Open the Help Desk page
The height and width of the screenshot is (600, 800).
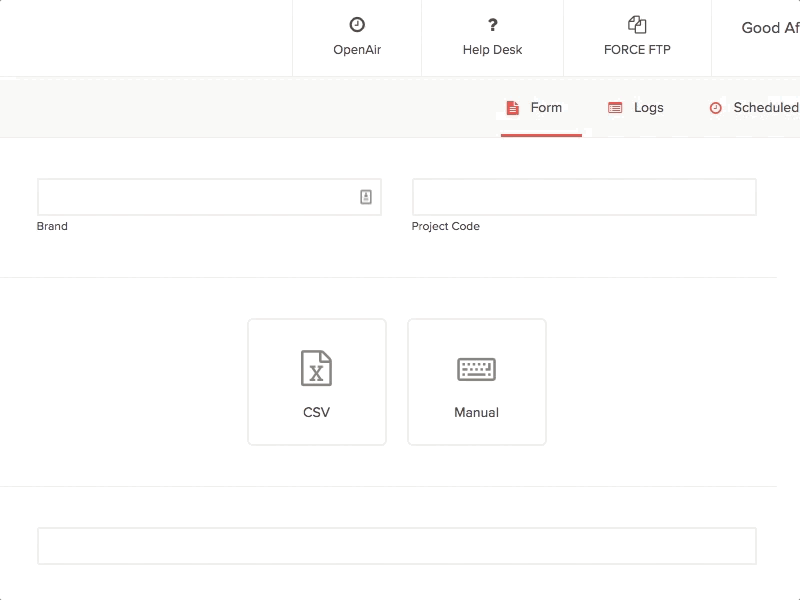[x=492, y=37]
